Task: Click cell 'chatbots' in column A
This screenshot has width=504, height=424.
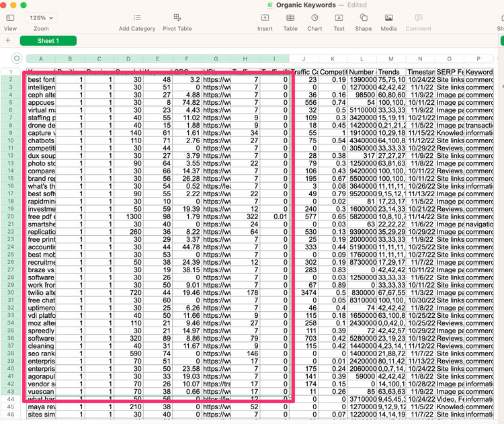Action: click(x=41, y=140)
